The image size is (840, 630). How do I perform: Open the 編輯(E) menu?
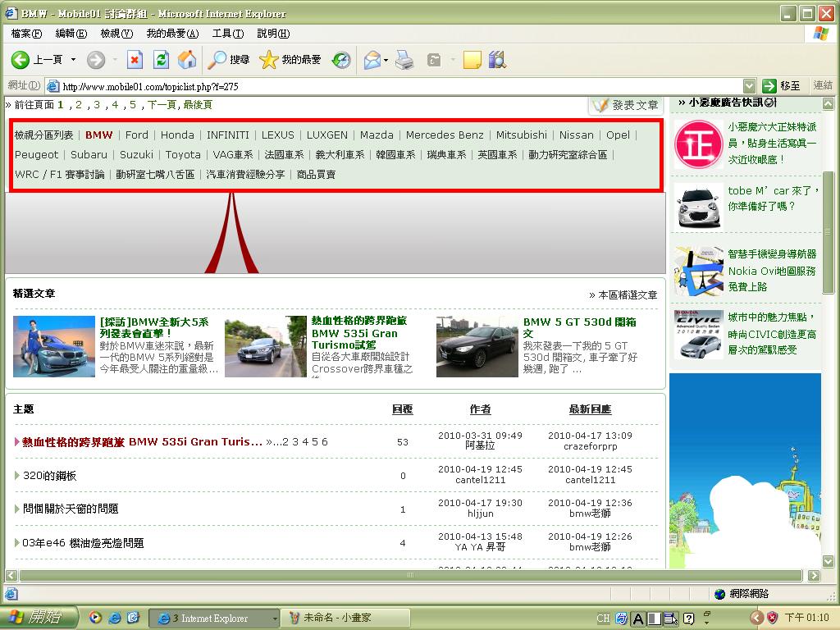(71, 34)
